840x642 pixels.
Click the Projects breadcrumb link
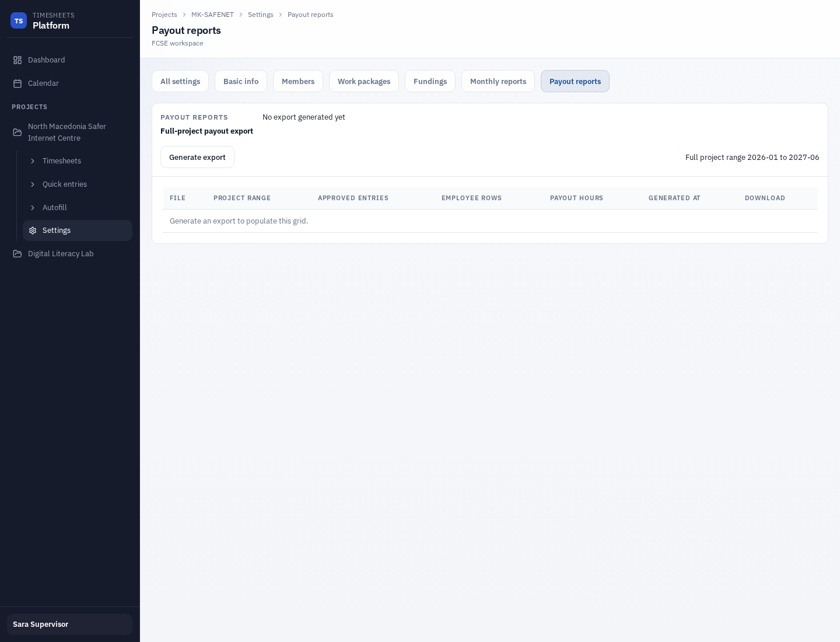tap(164, 15)
